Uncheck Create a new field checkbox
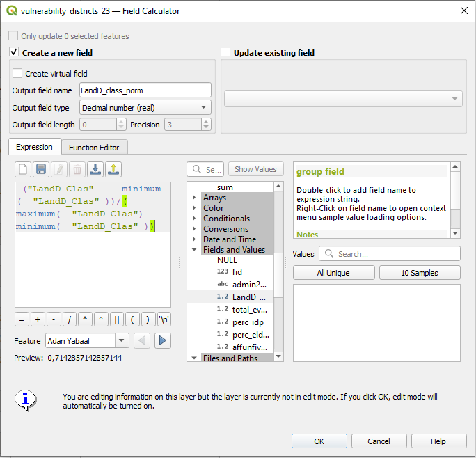The height and width of the screenshot is (458, 476). point(14,52)
